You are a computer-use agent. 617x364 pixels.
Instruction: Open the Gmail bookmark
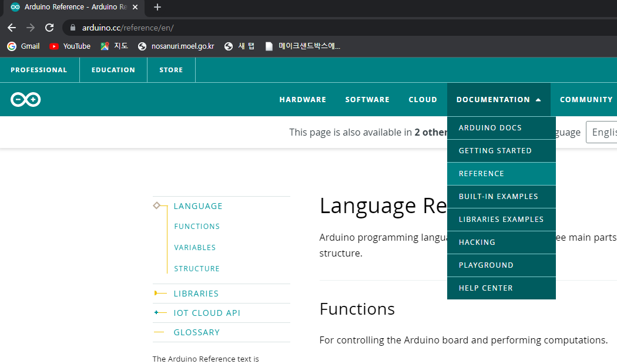coord(24,46)
